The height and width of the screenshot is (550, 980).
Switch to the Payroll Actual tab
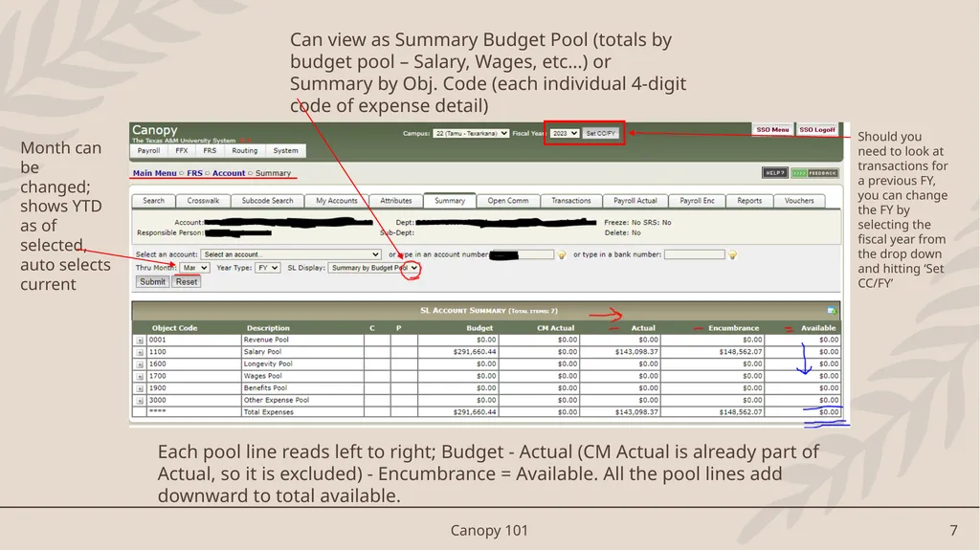(x=635, y=201)
